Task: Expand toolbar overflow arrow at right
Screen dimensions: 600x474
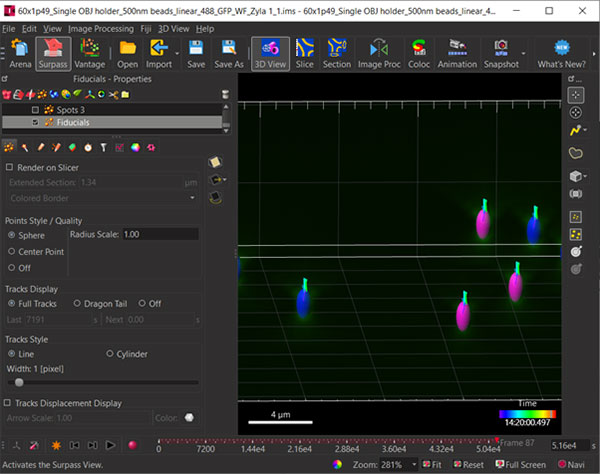Action: tap(594, 54)
